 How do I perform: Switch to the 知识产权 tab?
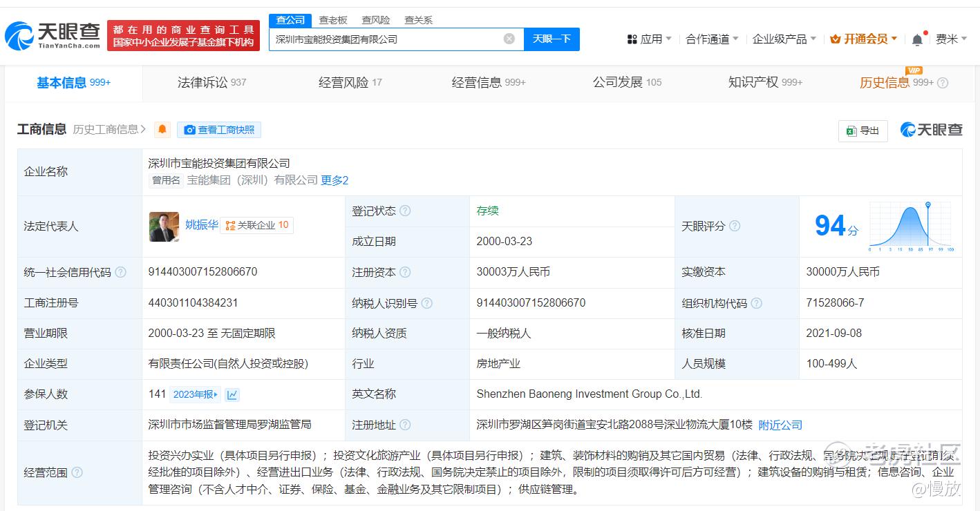pyautogui.click(x=765, y=83)
